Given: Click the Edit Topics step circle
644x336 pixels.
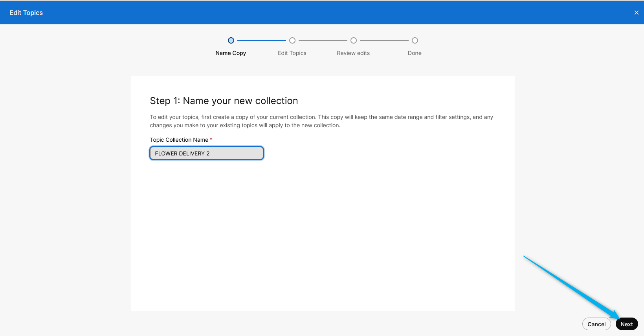Looking at the screenshot, I should click(x=292, y=40).
